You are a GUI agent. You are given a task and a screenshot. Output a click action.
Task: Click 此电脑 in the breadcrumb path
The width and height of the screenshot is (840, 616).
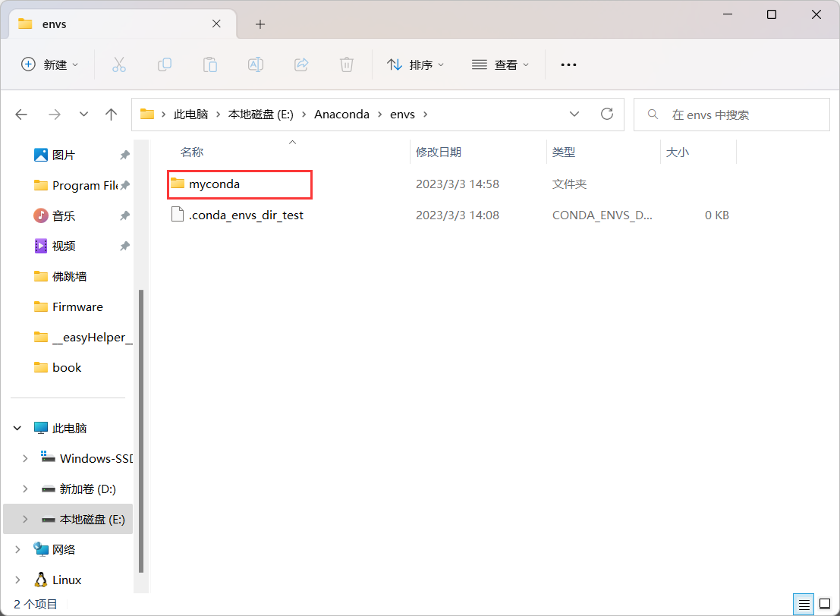pos(190,114)
